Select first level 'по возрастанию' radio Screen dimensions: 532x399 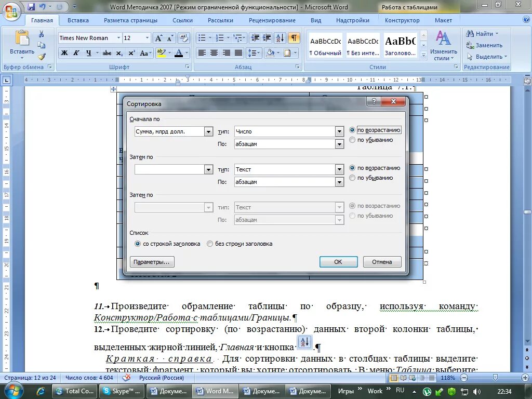pos(352,130)
